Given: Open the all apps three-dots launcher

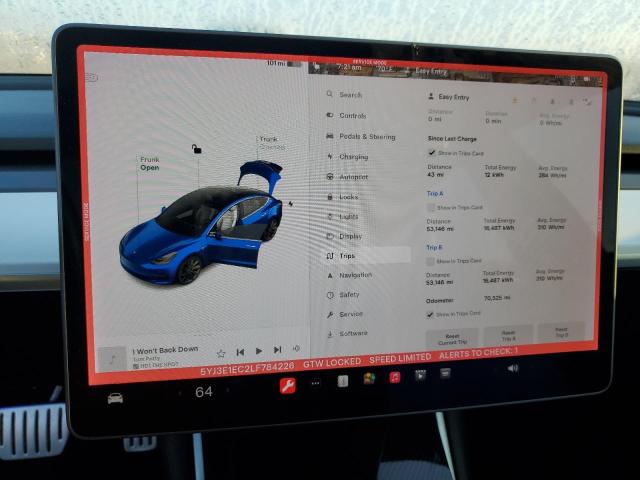Looking at the screenshot, I should coord(316,383).
